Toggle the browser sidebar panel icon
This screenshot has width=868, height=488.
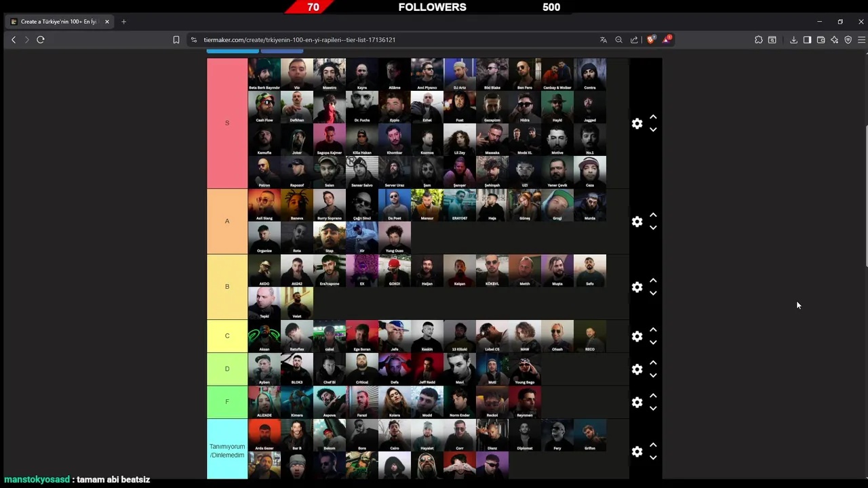coord(807,40)
